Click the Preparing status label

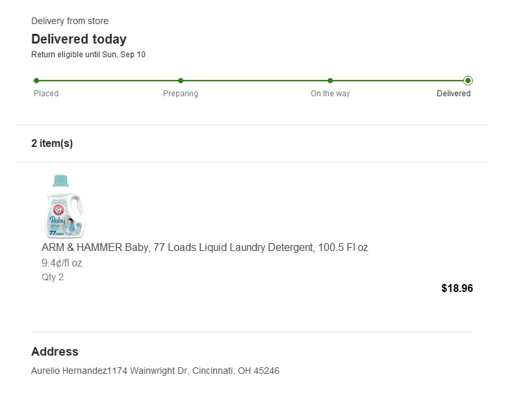point(181,94)
